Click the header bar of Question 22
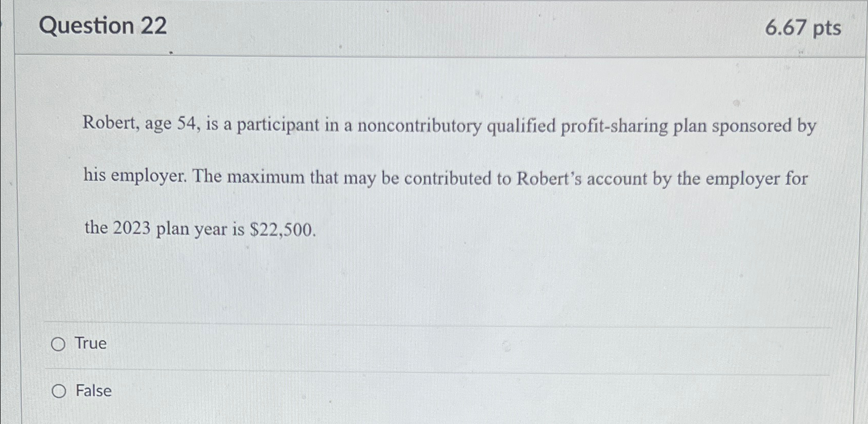The image size is (868, 424). point(434,26)
